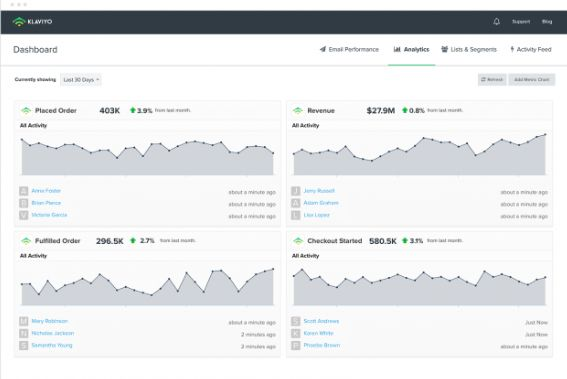Switch to the Email Performance tab
This screenshot has height=379, width=567.
point(349,50)
